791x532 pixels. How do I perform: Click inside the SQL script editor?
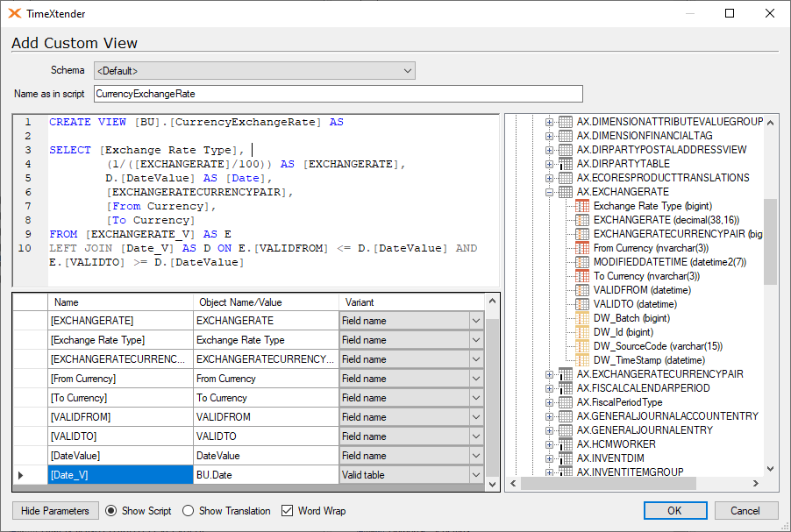(x=255, y=201)
